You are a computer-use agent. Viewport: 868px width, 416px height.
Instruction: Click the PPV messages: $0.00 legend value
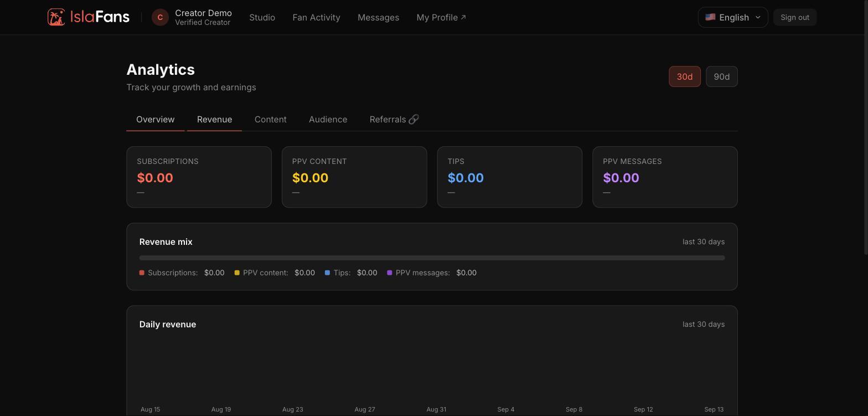tap(466, 273)
